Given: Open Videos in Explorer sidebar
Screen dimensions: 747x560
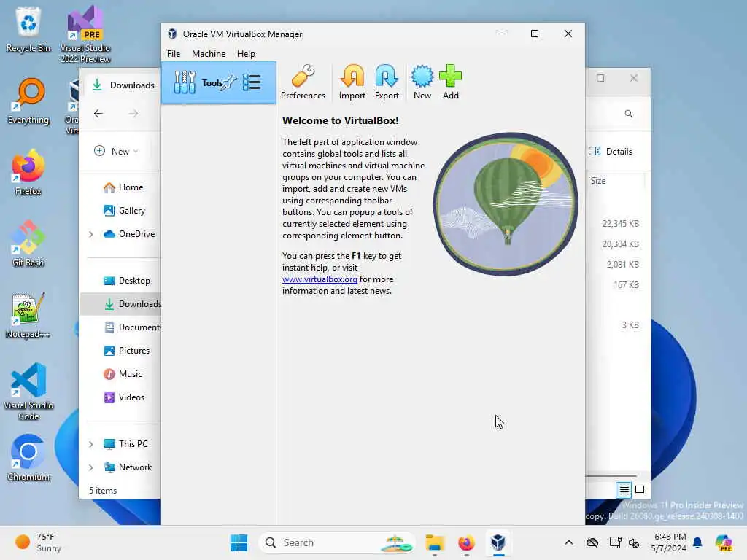Looking at the screenshot, I should click(124, 397).
